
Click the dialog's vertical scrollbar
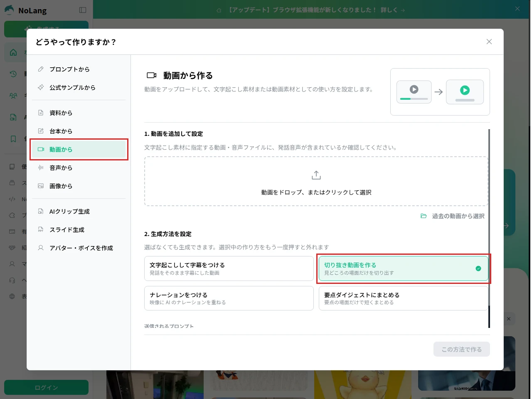(489, 229)
